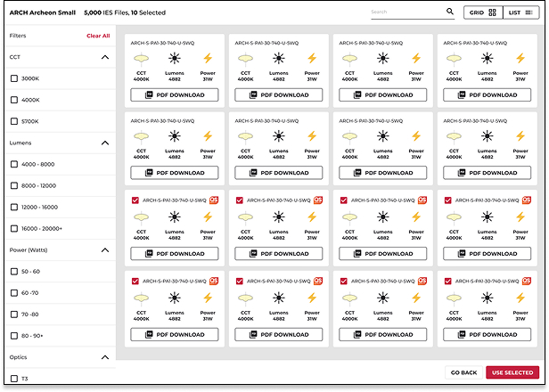Click the Go Back button
This screenshot has width=549, height=392.
(x=463, y=372)
